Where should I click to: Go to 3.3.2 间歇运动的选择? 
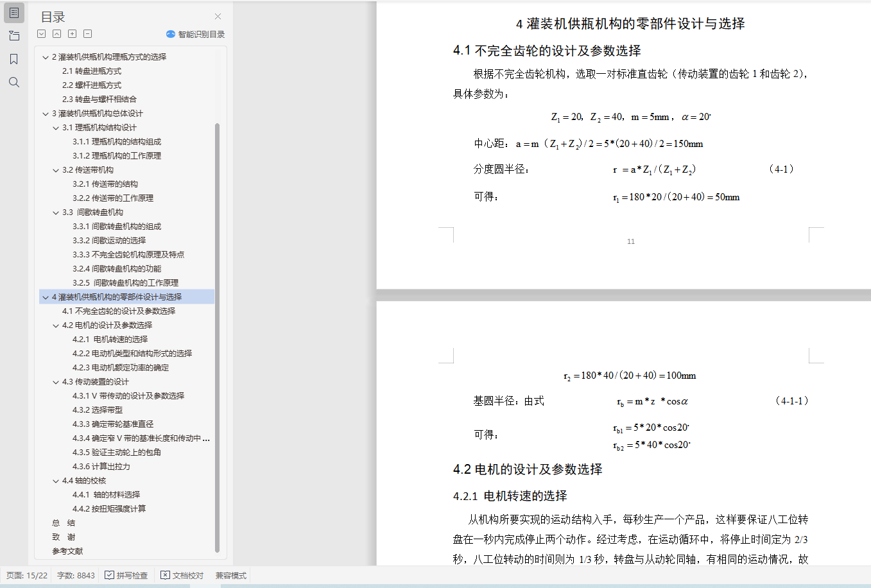[x=109, y=241]
